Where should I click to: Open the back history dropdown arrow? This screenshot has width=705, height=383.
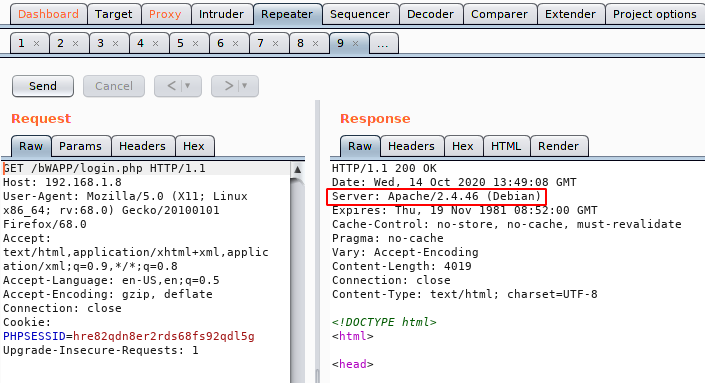click(188, 86)
